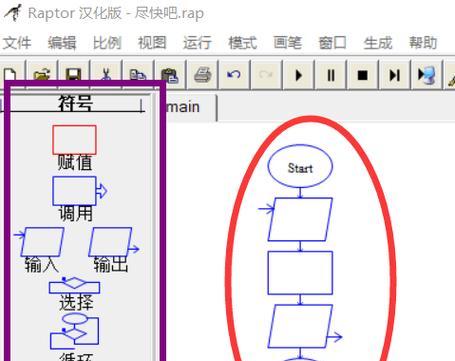Viewport: 455px width, 361px height.
Task: Select the output parallelogram in flowchart
Action: [300, 326]
